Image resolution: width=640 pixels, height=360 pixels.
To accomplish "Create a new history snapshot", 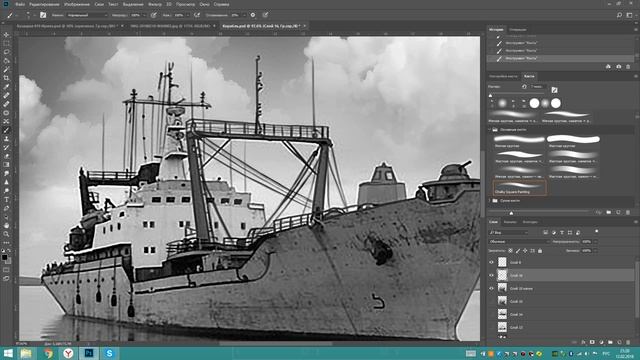I will pyautogui.click(x=618, y=67).
